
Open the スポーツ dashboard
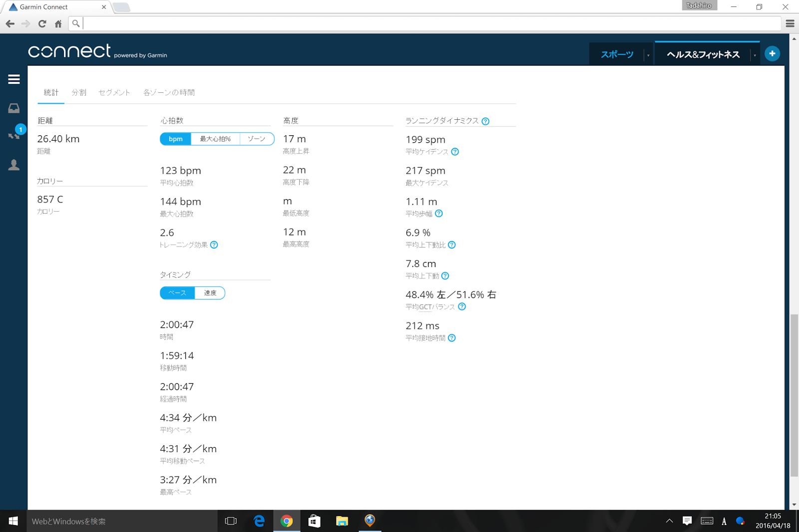tap(617, 54)
